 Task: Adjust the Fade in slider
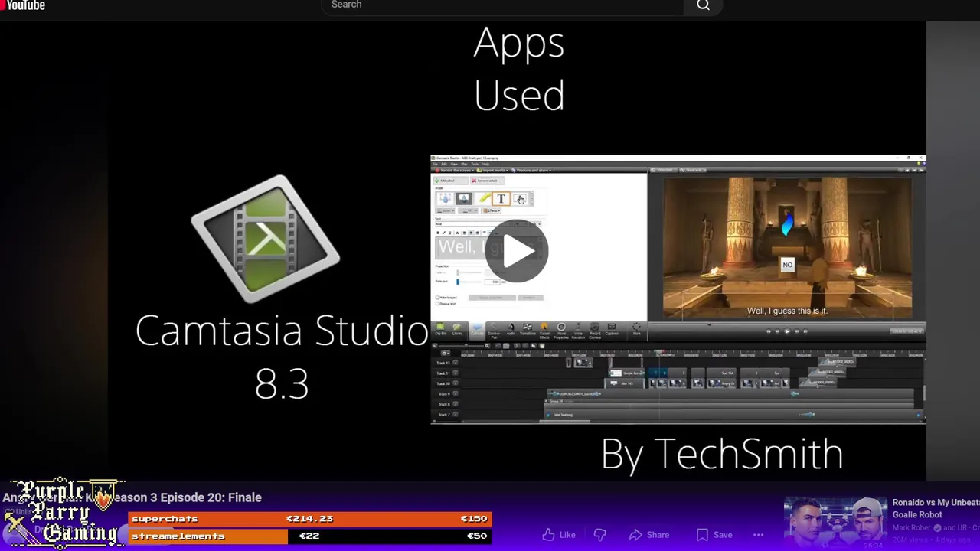[469, 272]
